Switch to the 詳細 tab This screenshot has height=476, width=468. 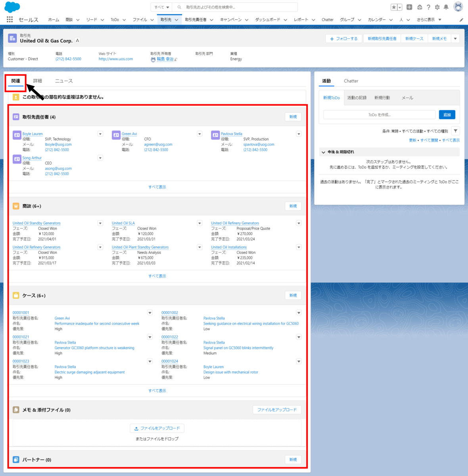[38, 81]
